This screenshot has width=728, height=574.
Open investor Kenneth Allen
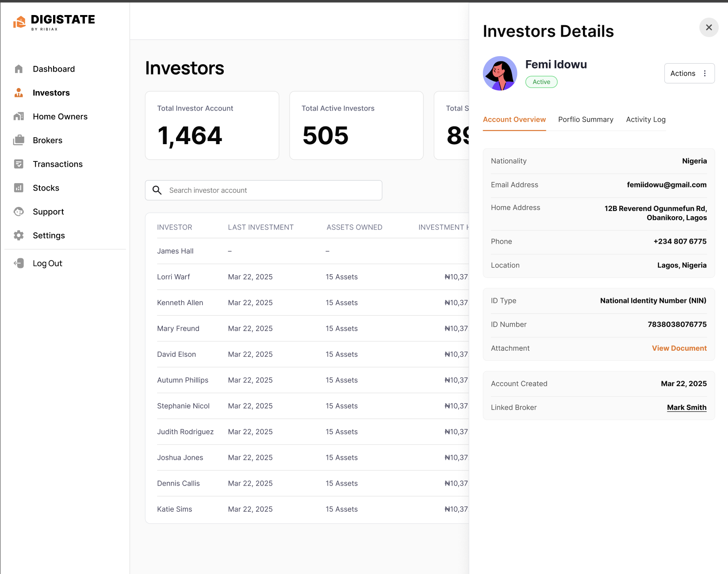[180, 302]
